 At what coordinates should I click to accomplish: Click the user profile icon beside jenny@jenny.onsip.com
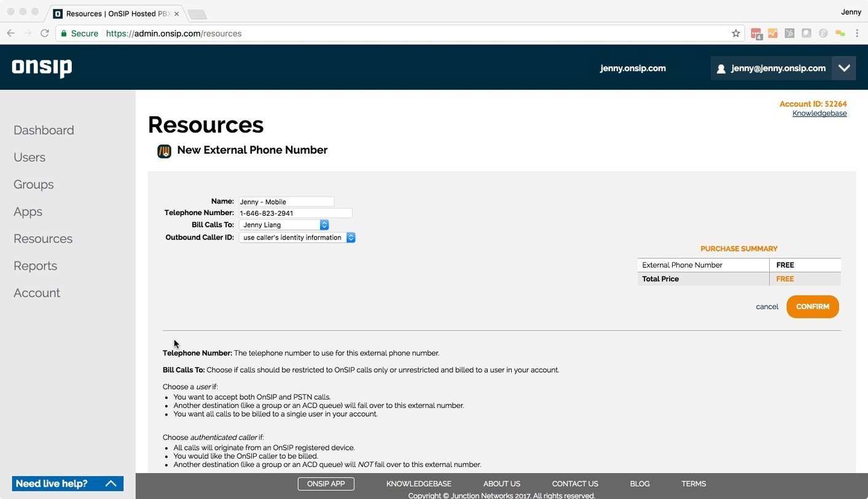[720, 68]
